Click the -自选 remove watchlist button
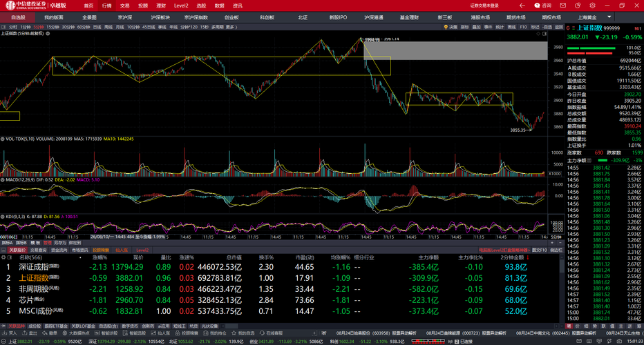The width and height of the screenshot is (644, 345). click(547, 27)
